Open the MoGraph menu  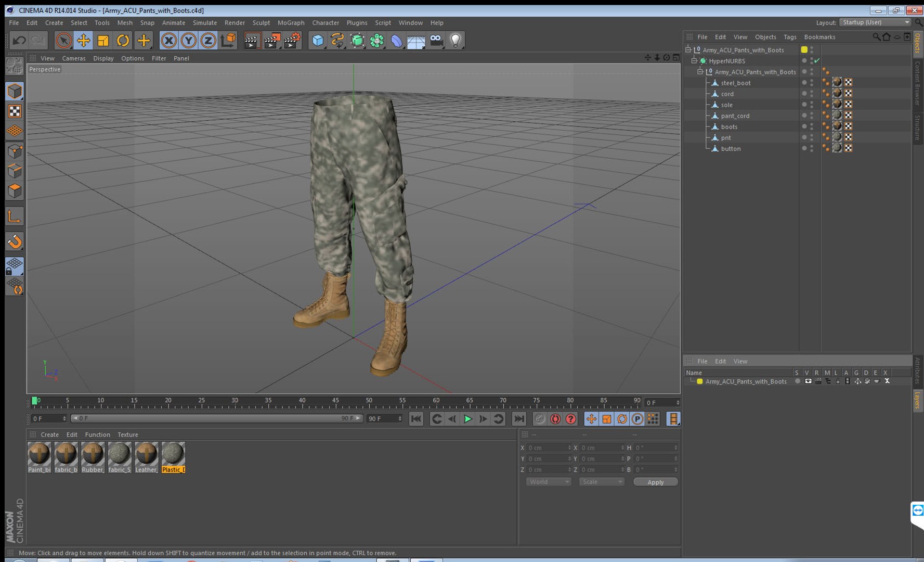(x=291, y=23)
